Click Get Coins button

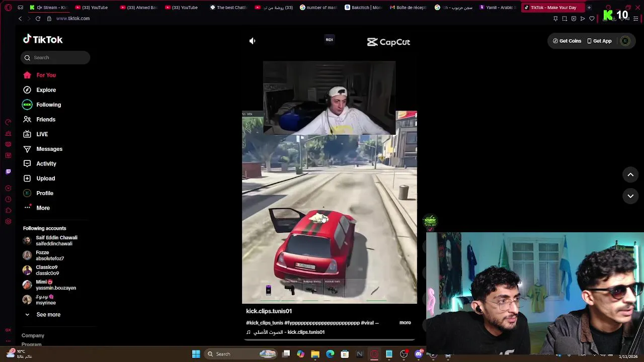click(567, 41)
